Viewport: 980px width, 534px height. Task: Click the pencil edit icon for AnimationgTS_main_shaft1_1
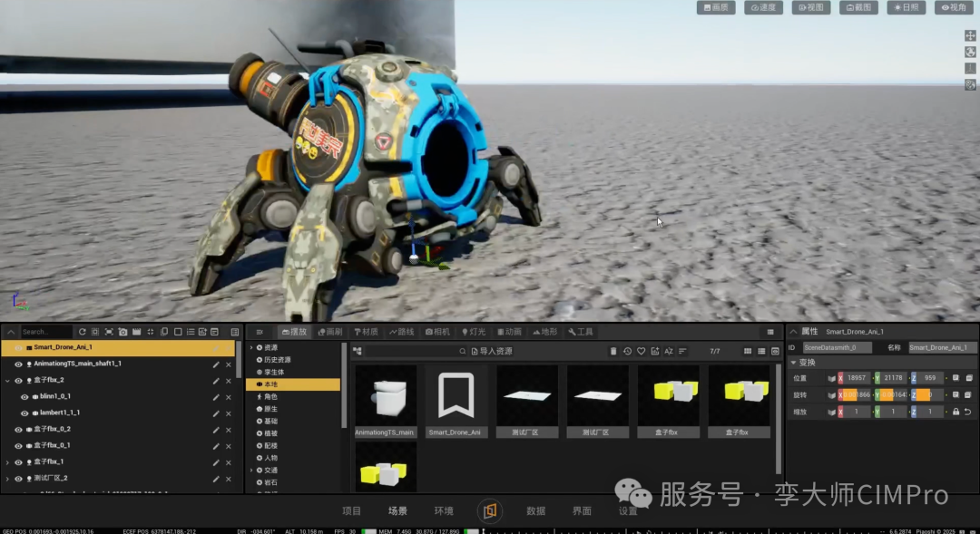tap(216, 364)
